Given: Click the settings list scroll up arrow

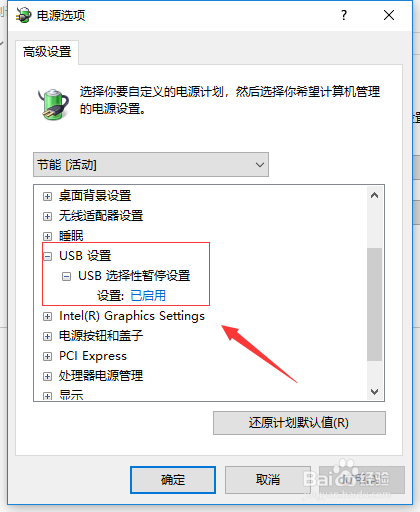Looking at the screenshot, I should pyautogui.click(x=375, y=195).
